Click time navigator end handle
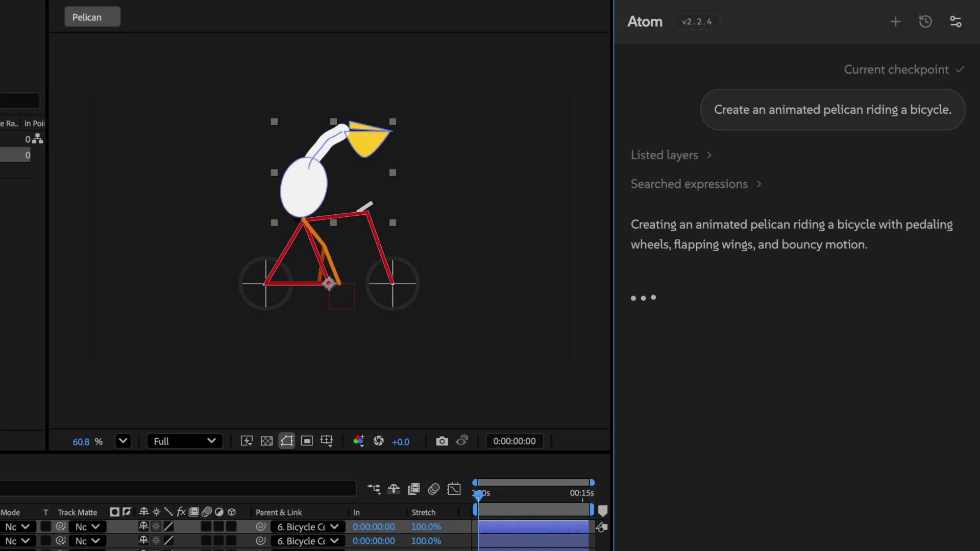This screenshot has width=980, height=551. click(x=592, y=483)
